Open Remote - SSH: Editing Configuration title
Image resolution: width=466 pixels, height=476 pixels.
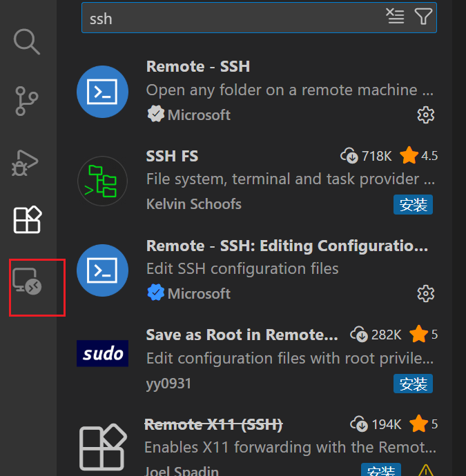pos(287,246)
